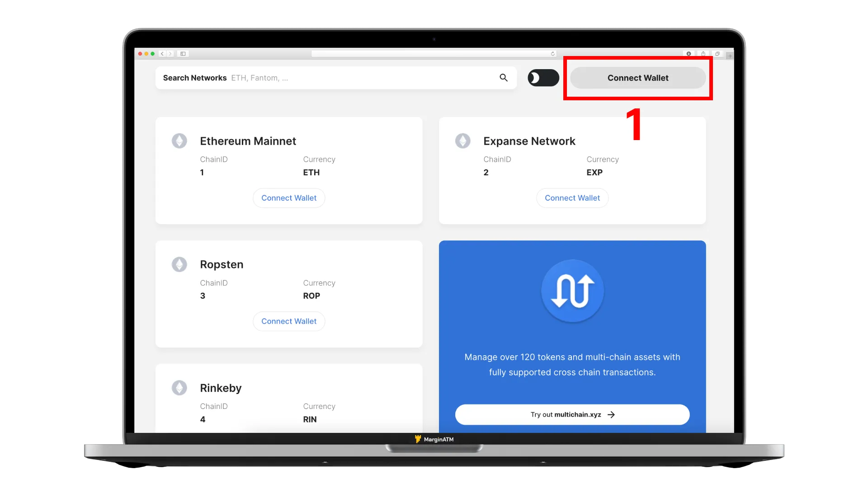Click the Ethereum Mainnet network icon
This screenshot has height=488, width=868.
point(179,141)
